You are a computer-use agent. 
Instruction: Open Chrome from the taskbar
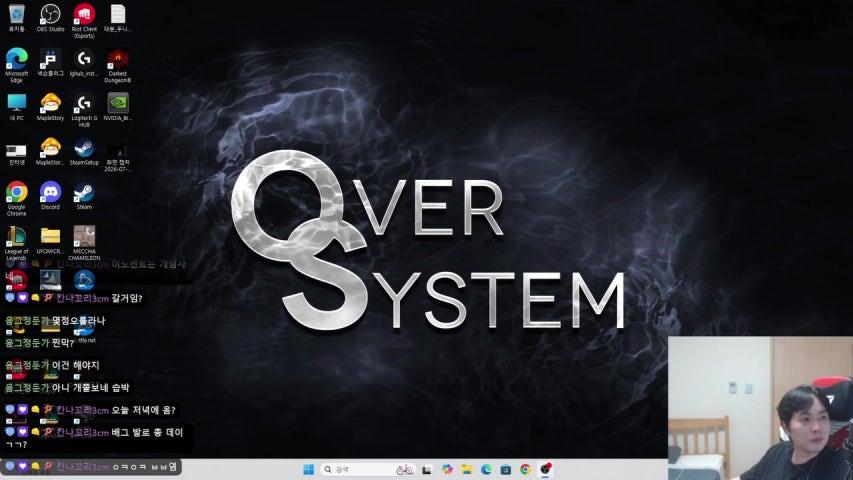[525, 469]
